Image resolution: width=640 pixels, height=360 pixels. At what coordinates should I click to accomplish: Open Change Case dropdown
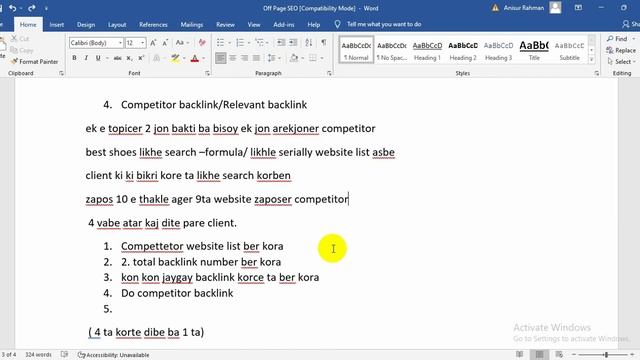click(x=182, y=42)
